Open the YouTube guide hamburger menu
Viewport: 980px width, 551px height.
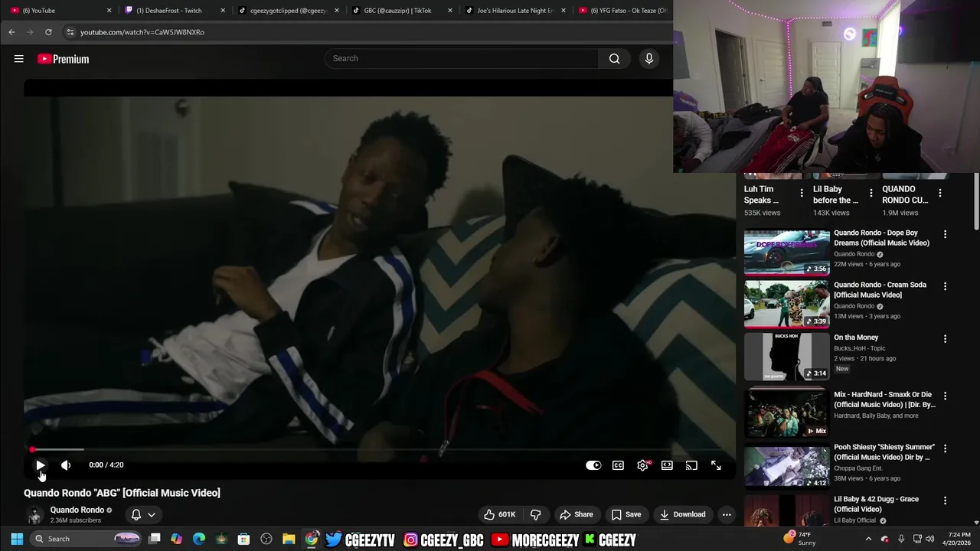pyautogui.click(x=18, y=59)
